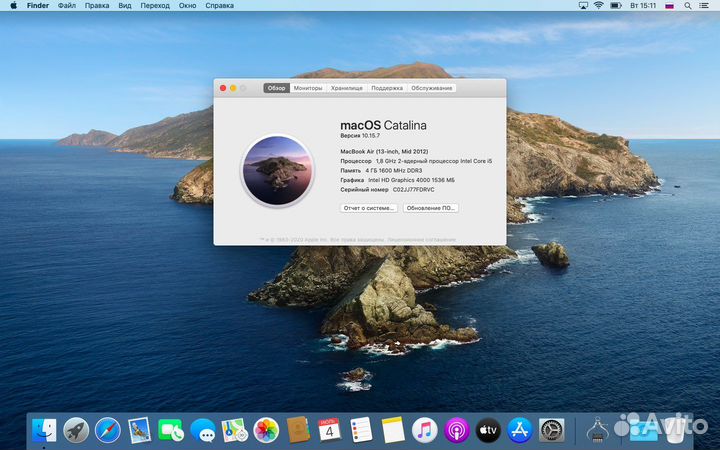
Task: Open Calendar icon showing 4
Action: coord(329,430)
